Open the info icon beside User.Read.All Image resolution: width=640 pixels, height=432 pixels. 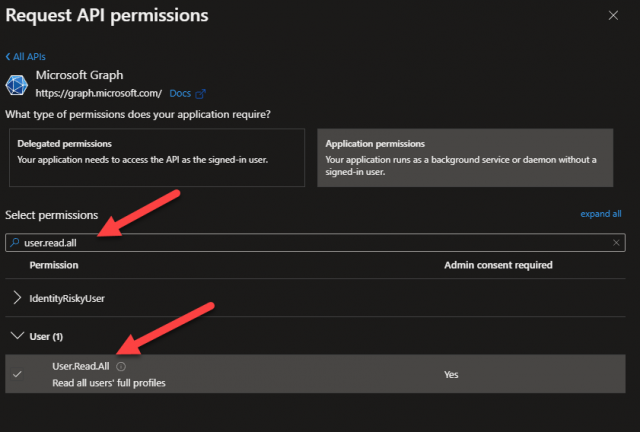(x=121, y=366)
